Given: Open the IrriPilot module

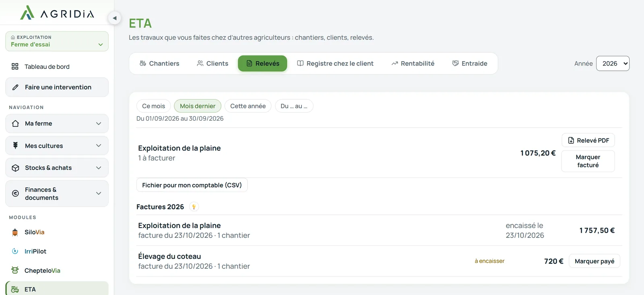Looking at the screenshot, I should pyautogui.click(x=57, y=251).
